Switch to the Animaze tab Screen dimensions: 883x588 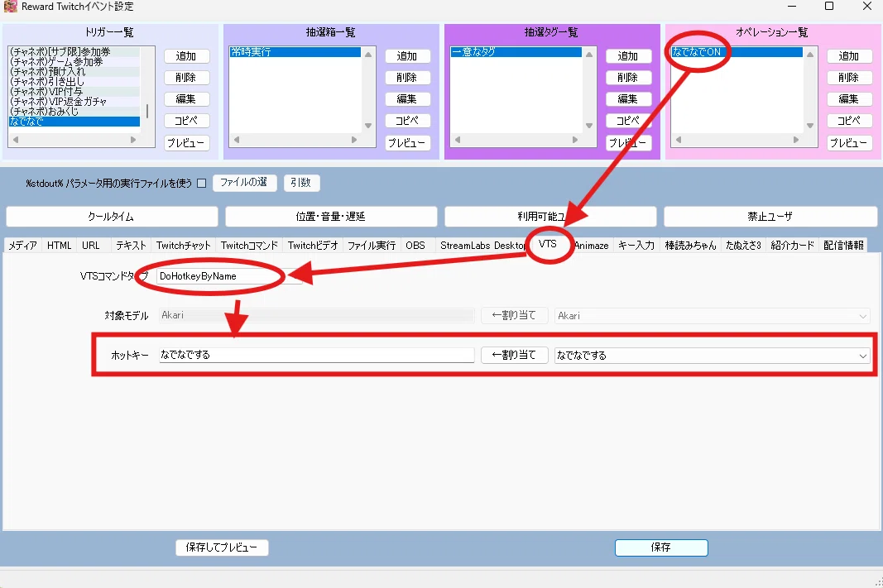tap(592, 246)
